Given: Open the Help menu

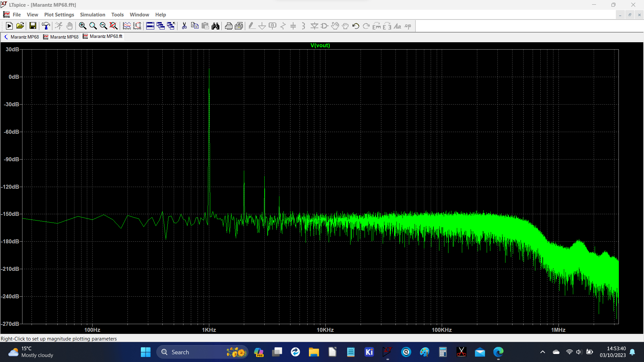Looking at the screenshot, I should [160, 15].
